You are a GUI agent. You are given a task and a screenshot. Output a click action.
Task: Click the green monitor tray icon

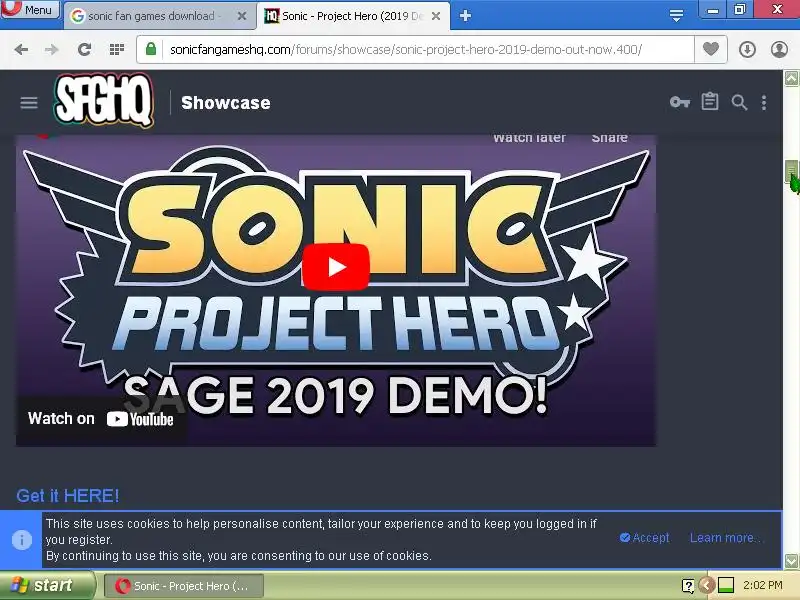click(726, 585)
